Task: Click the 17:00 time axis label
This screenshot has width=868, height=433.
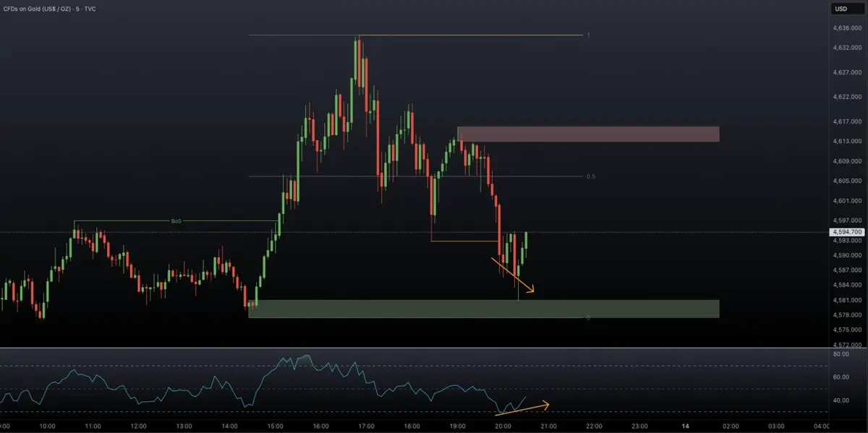Action: pyautogui.click(x=367, y=426)
